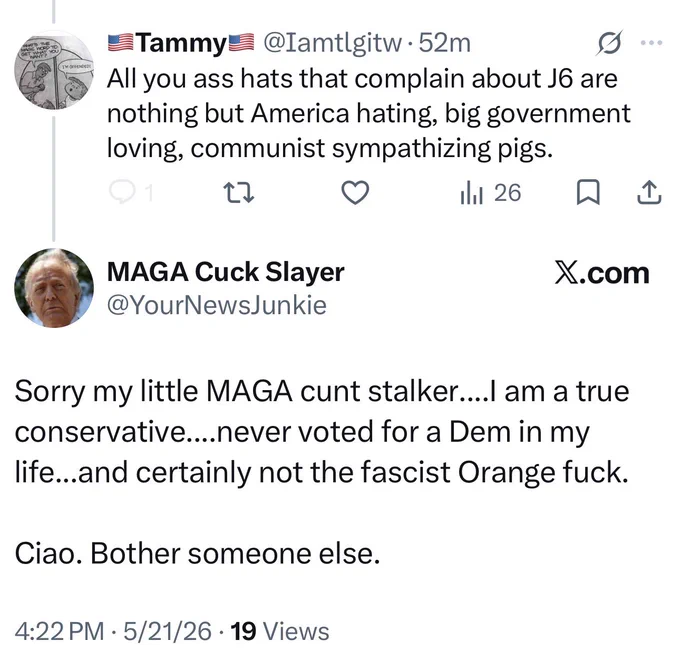Open the 52m timestamp of Tammy's tweet
This screenshot has height=660, width=680.
pos(445,42)
